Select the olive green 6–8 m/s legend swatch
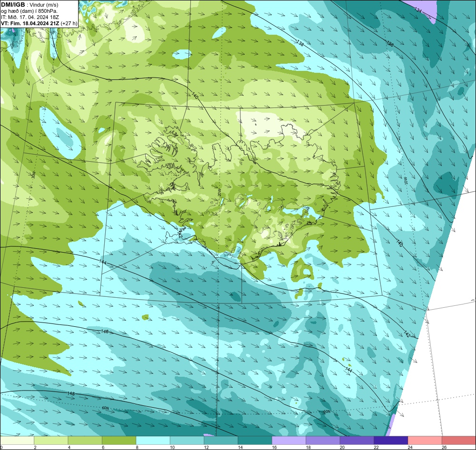This screenshot has width=476, height=450. coord(119,440)
